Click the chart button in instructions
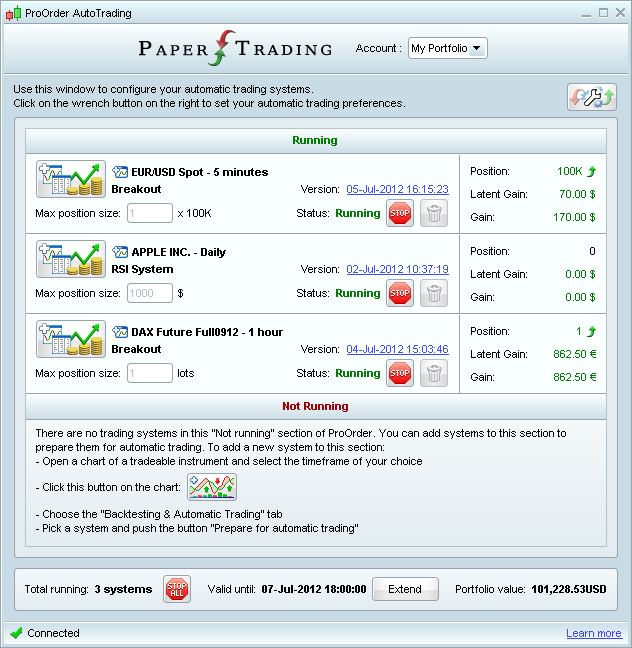This screenshot has width=632, height=648. click(x=212, y=487)
